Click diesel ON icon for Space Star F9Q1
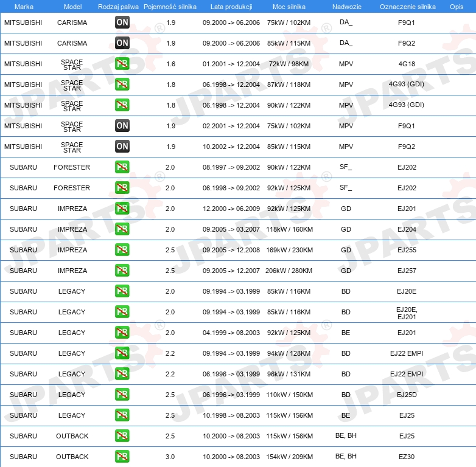Screen dimensions: 476x467 click(122, 125)
